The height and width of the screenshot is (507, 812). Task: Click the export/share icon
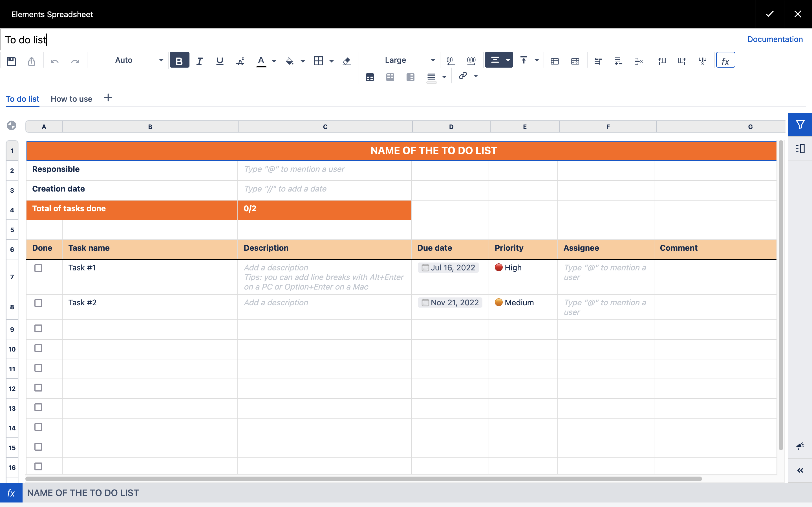click(x=32, y=61)
